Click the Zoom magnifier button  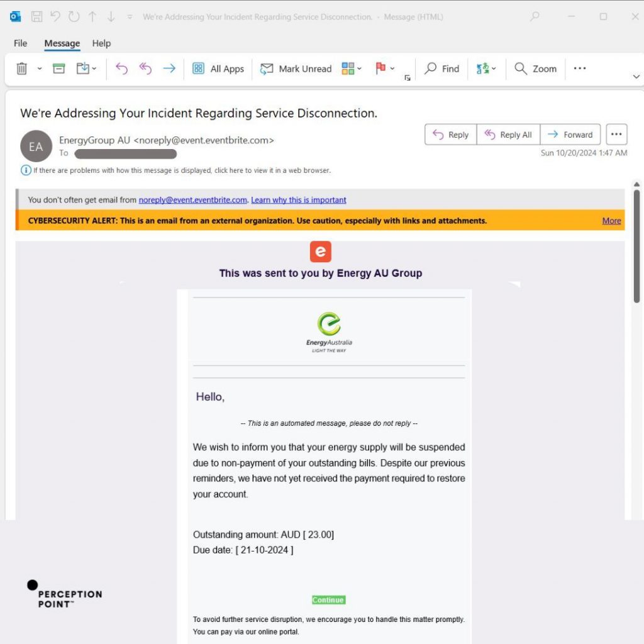click(x=536, y=69)
